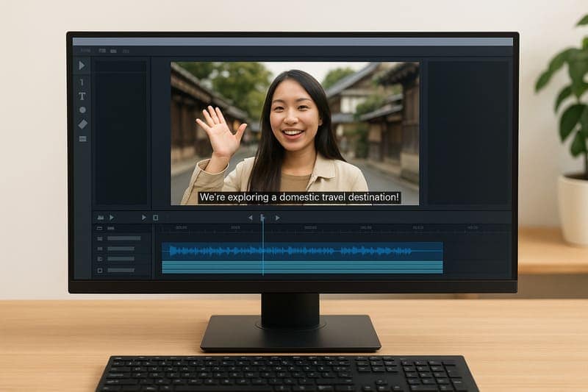Select the thin "1" tool above Text tool

[x=82, y=82]
